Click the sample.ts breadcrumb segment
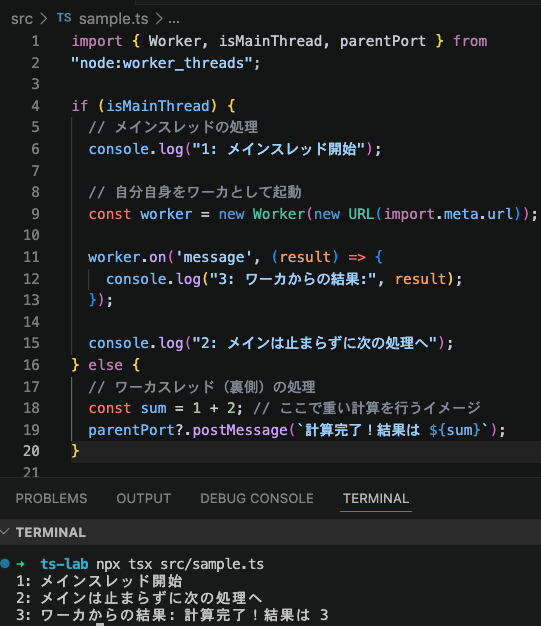Image resolution: width=541 pixels, height=626 pixels. [113, 19]
